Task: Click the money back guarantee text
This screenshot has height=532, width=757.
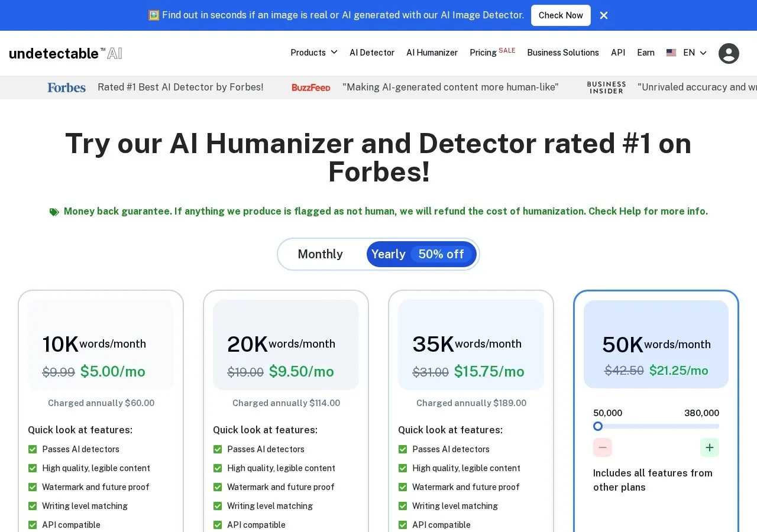Action: tap(386, 212)
